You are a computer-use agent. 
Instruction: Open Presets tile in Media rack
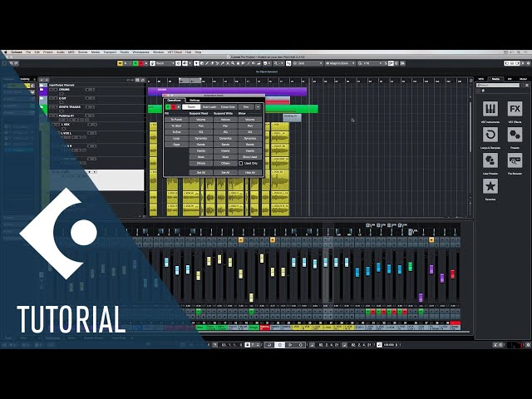click(515, 135)
